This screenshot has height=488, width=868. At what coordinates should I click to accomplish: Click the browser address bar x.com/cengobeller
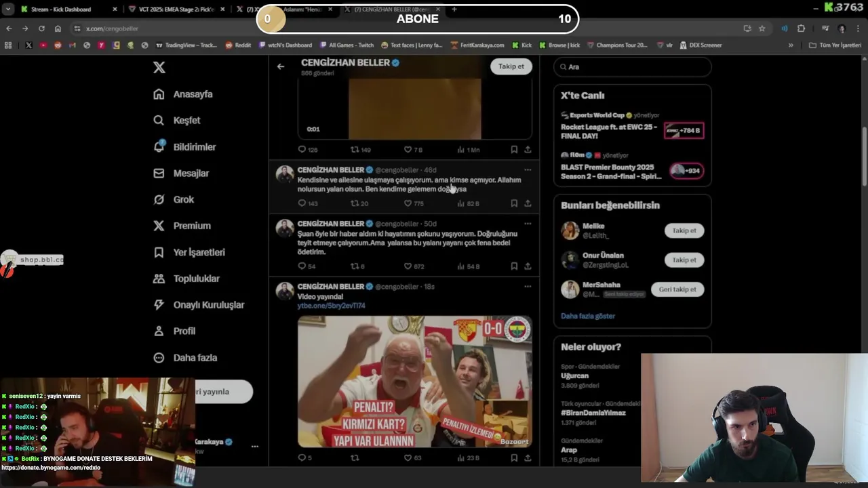click(407, 28)
